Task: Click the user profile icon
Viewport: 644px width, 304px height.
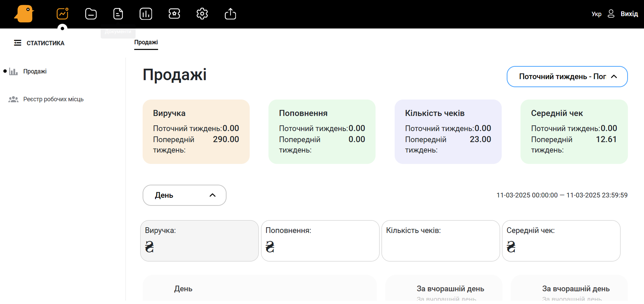Action: 611,14
